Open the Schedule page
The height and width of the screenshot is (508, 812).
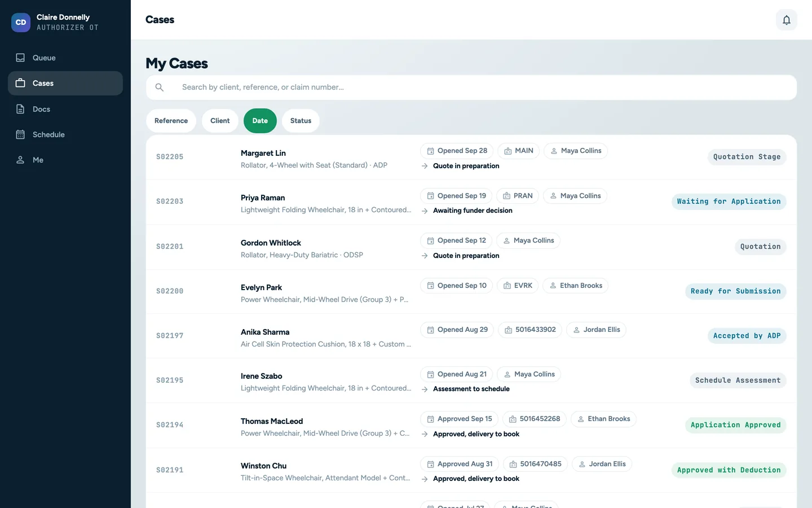coord(65,134)
